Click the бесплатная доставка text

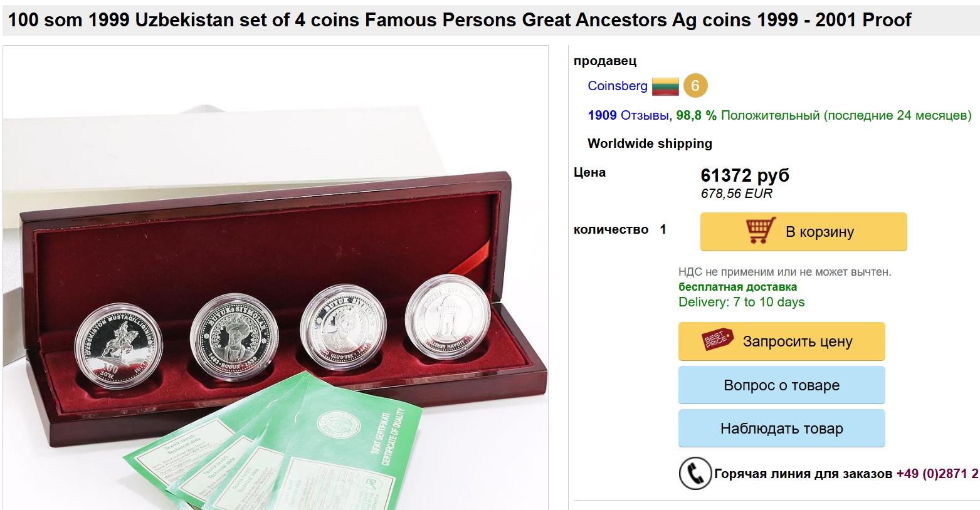[x=737, y=287]
